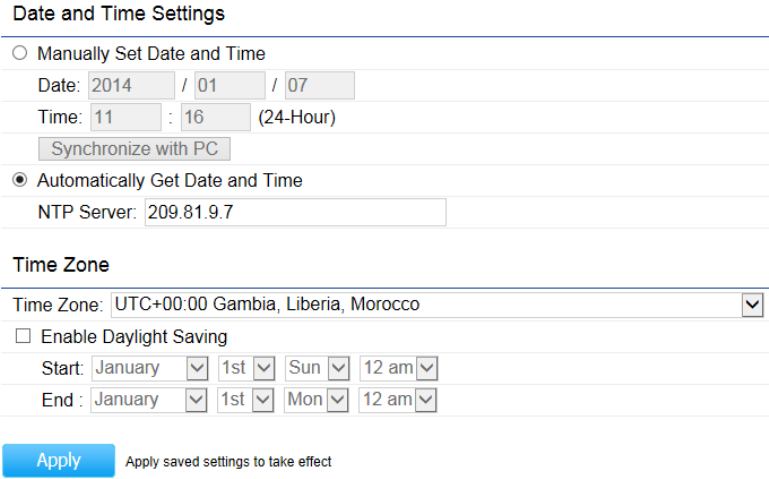Open the End hour dropdown

[398, 400]
